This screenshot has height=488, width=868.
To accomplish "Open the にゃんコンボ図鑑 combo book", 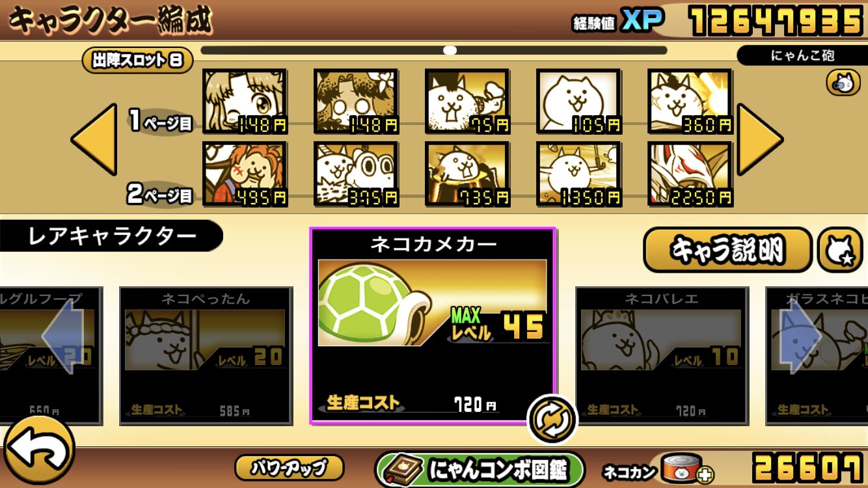I will (480, 469).
